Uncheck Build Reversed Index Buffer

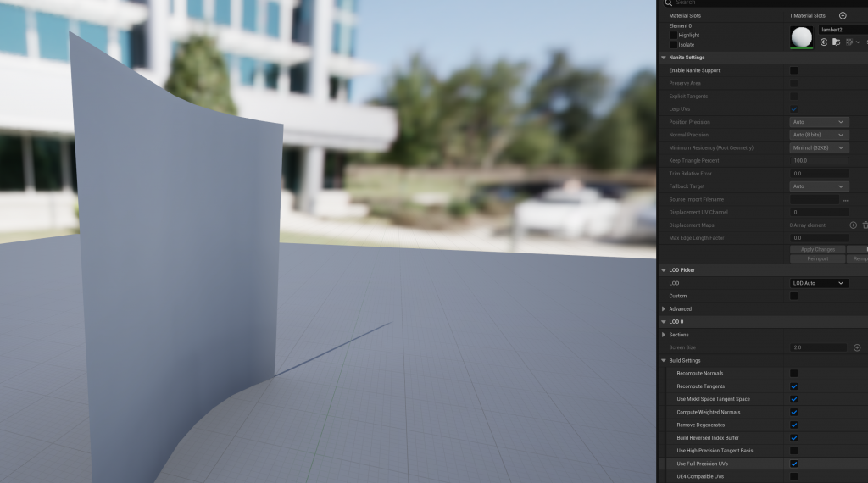tap(793, 437)
